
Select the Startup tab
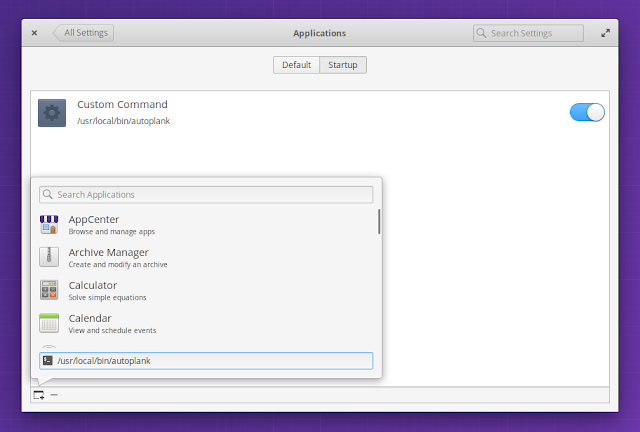pyautogui.click(x=343, y=65)
